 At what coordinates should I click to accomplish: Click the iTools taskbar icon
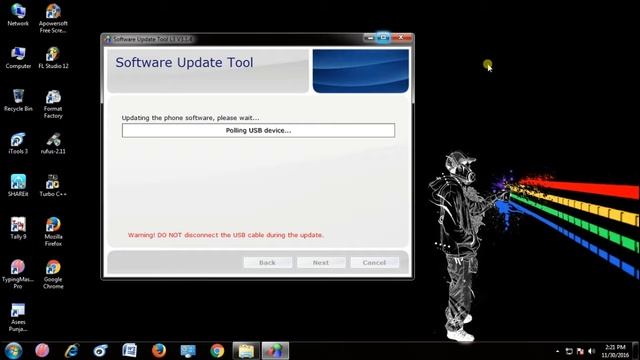click(100, 351)
